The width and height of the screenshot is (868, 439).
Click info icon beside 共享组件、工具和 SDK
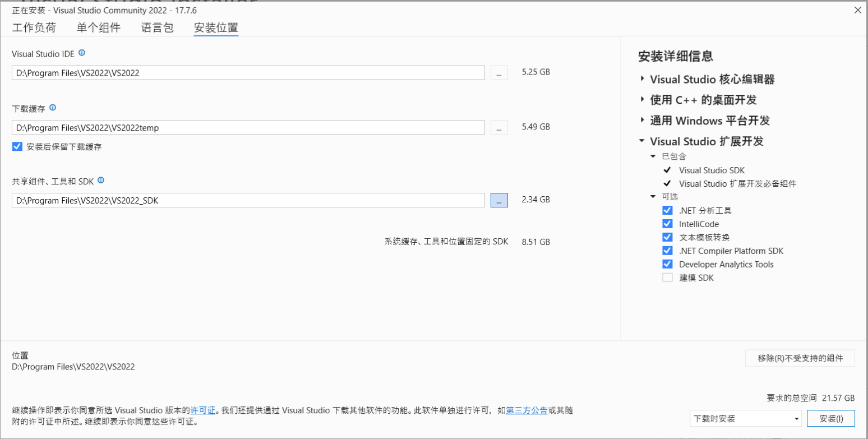point(101,181)
